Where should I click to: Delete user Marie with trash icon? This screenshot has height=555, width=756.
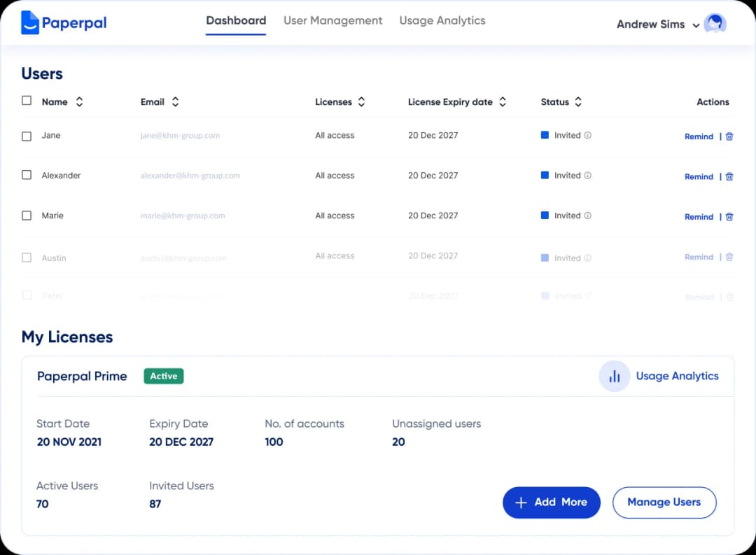[729, 217]
